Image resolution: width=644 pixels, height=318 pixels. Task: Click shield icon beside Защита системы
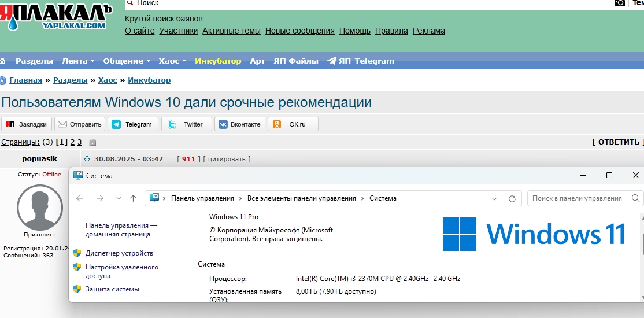point(77,289)
